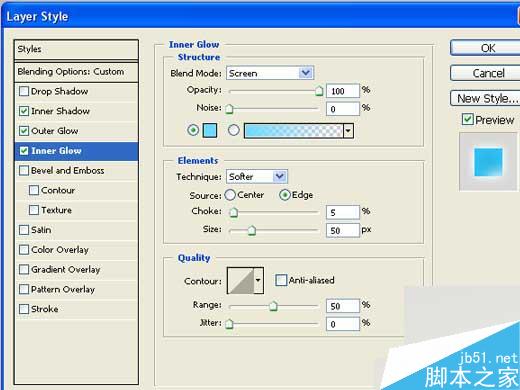Click the Noise slider handle
Image resolution: width=520 pixels, height=390 pixels.
pyautogui.click(x=229, y=109)
